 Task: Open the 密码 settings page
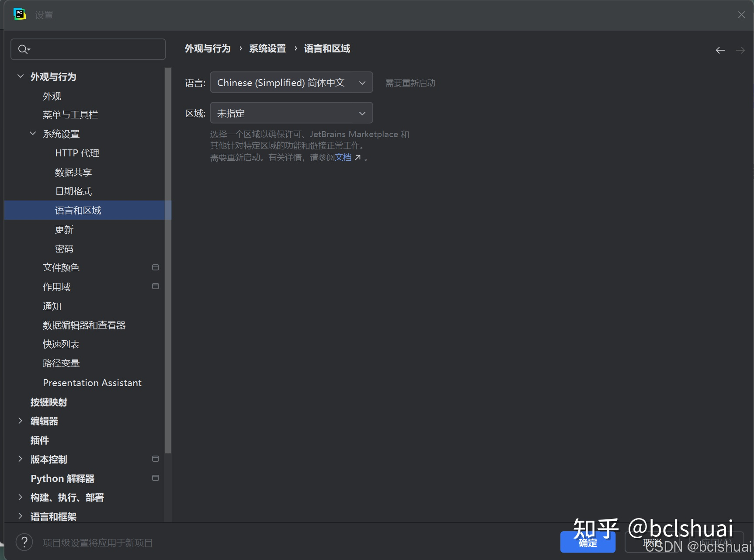click(x=64, y=249)
